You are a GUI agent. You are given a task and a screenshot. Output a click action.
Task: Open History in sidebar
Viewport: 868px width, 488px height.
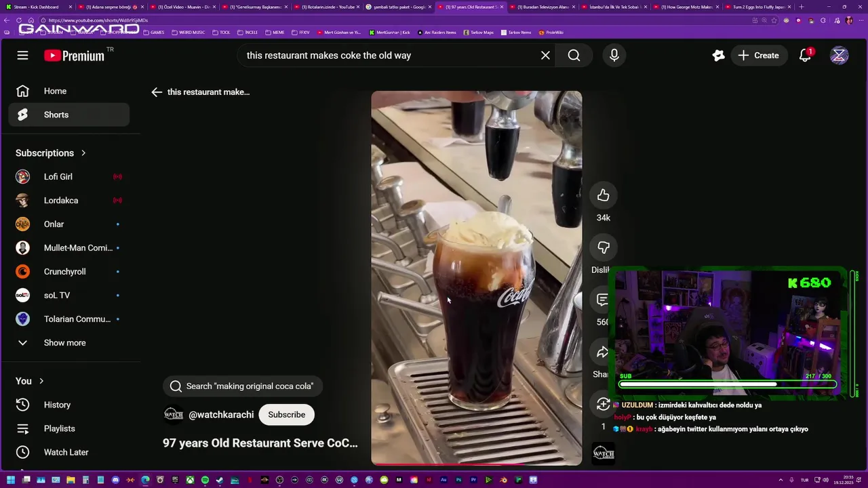coord(68,405)
